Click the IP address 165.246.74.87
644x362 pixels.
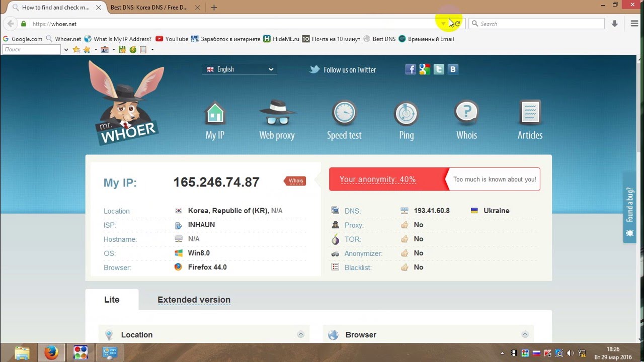coord(216,182)
